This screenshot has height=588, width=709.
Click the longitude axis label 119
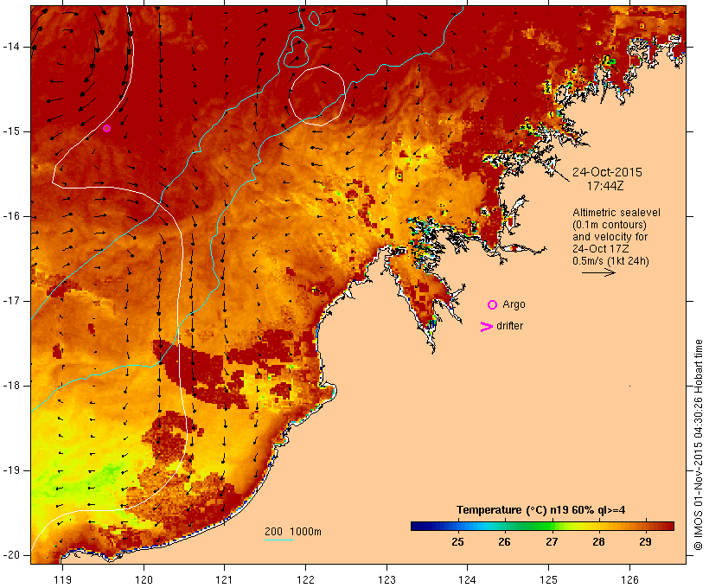(62, 579)
